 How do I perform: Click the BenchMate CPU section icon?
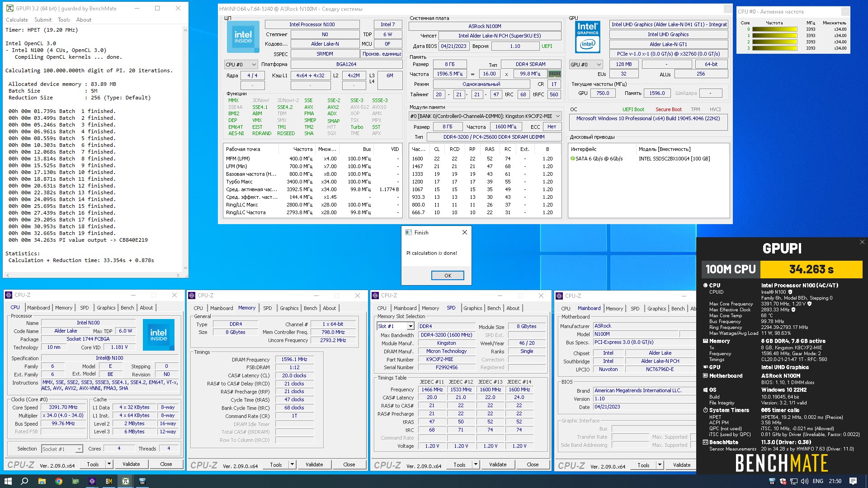(705, 285)
